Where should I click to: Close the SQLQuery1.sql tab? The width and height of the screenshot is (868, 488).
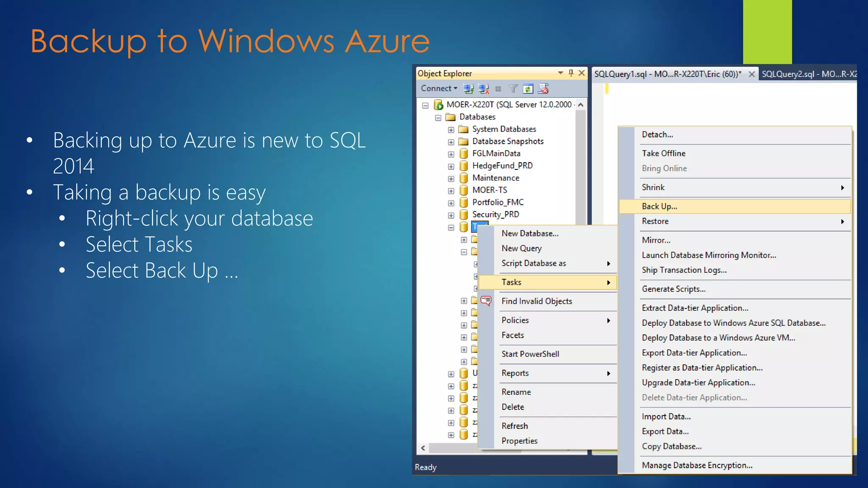pyautogui.click(x=751, y=74)
